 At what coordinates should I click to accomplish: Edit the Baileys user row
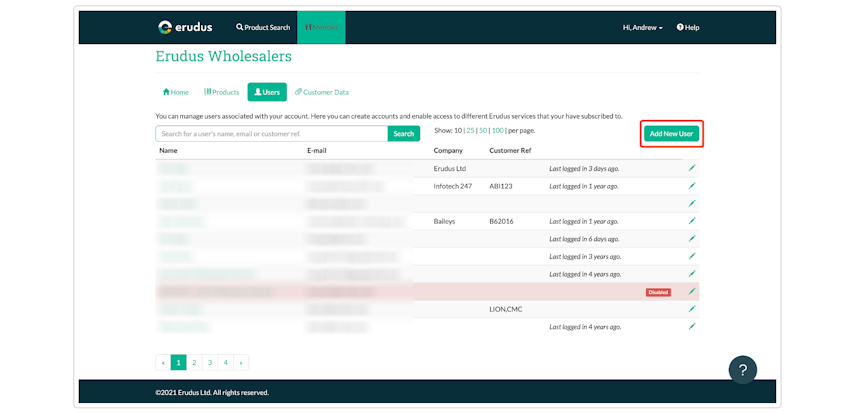pyautogui.click(x=692, y=221)
